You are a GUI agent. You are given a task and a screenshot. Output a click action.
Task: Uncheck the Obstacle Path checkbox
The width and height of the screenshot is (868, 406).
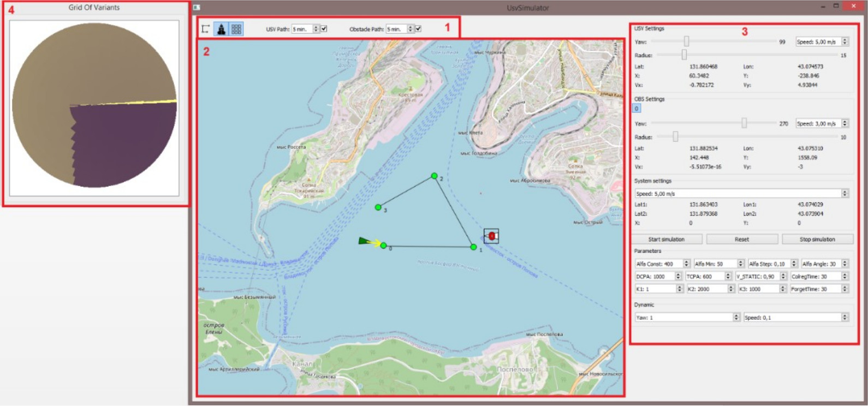tap(418, 29)
